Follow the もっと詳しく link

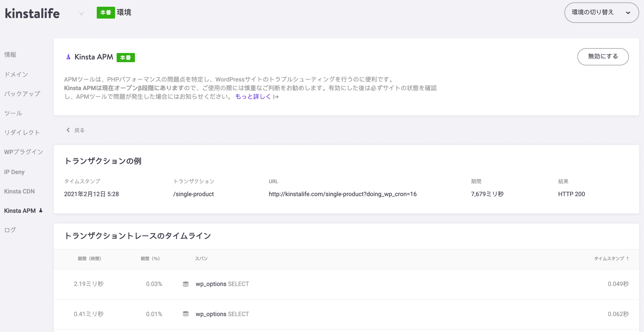pyautogui.click(x=253, y=97)
